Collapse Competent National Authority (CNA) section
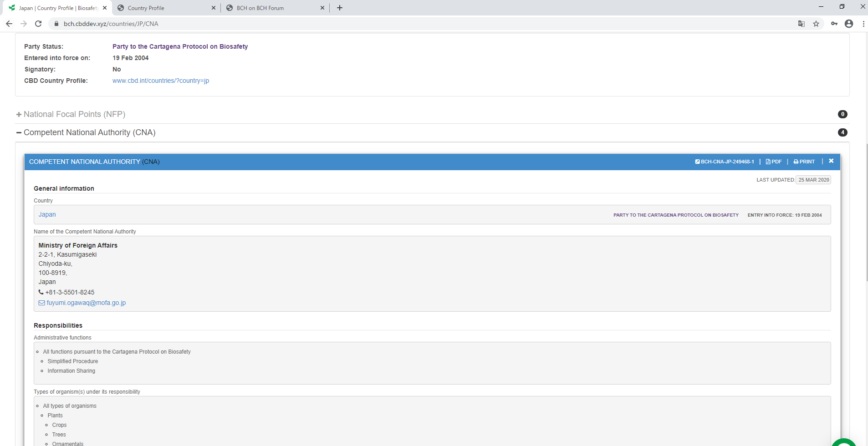Image resolution: width=868 pixels, height=446 pixels. pyautogui.click(x=89, y=132)
